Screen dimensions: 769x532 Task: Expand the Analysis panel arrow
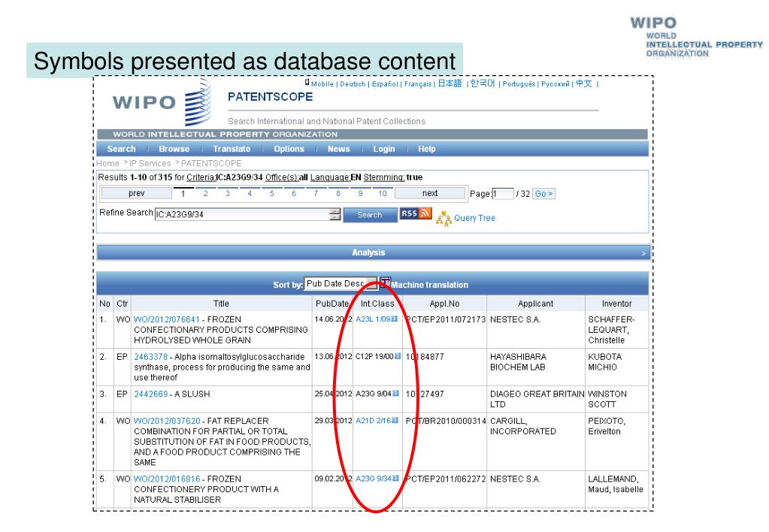[x=643, y=253]
